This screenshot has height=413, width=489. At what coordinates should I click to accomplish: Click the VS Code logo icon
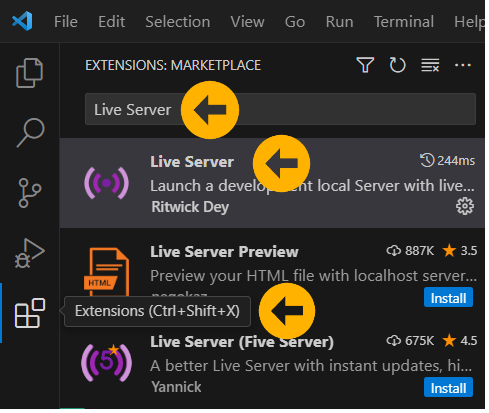pyautogui.click(x=22, y=21)
